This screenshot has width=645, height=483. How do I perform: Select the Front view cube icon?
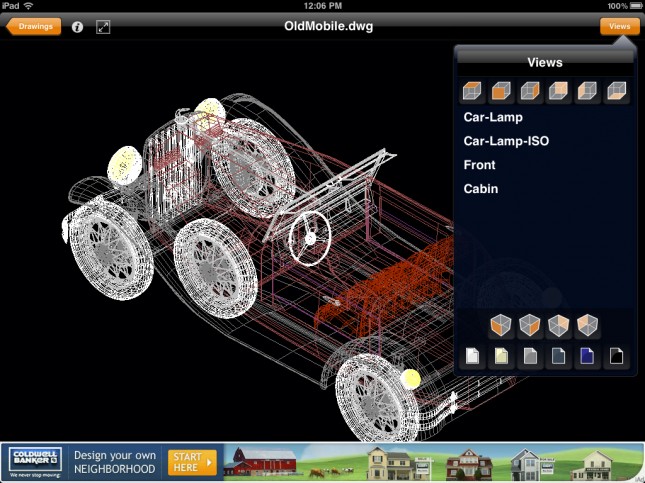click(500, 92)
